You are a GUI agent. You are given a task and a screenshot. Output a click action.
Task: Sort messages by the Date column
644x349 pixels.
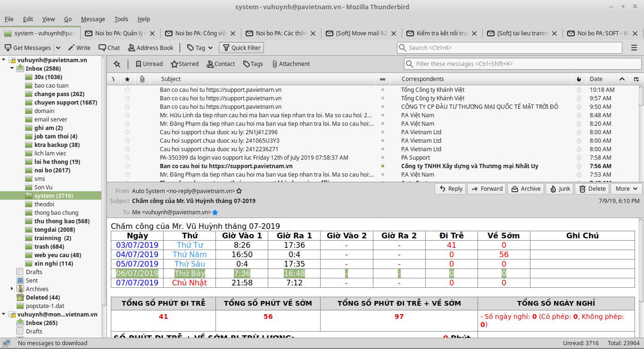tap(607, 79)
